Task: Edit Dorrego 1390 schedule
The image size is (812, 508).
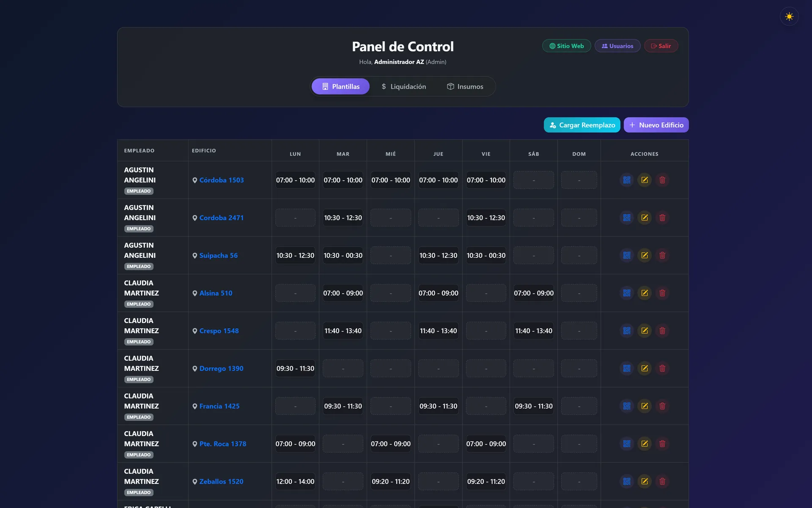Action: [645, 368]
